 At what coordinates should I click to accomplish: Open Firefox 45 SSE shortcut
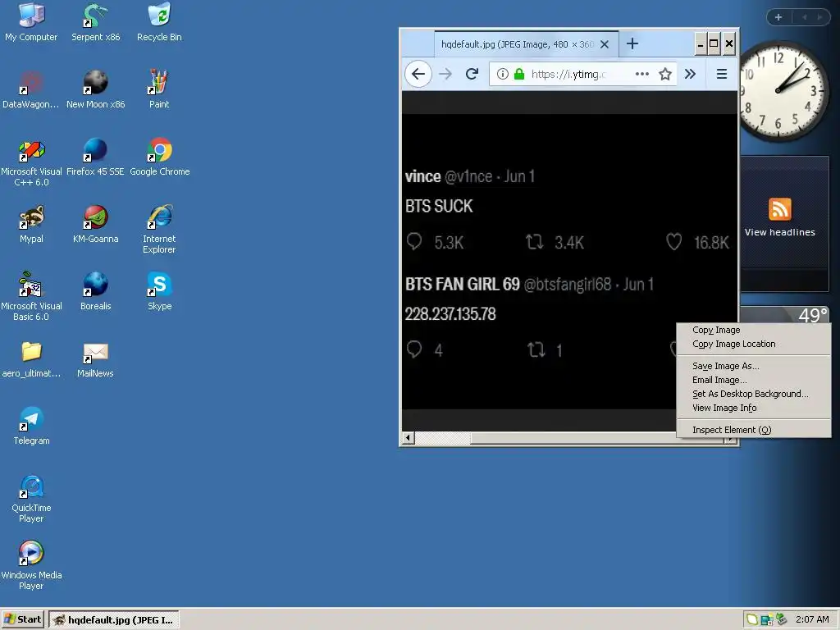(95, 157)
